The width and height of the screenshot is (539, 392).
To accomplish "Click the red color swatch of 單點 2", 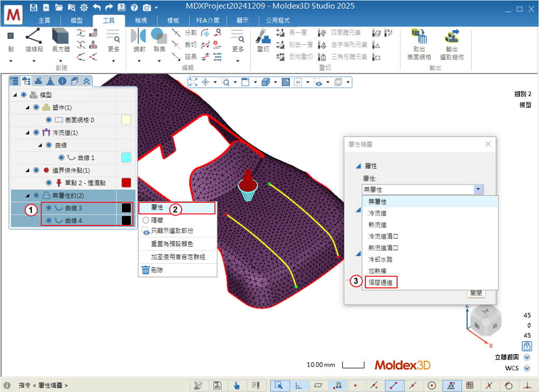I will (x=126, y=183).
